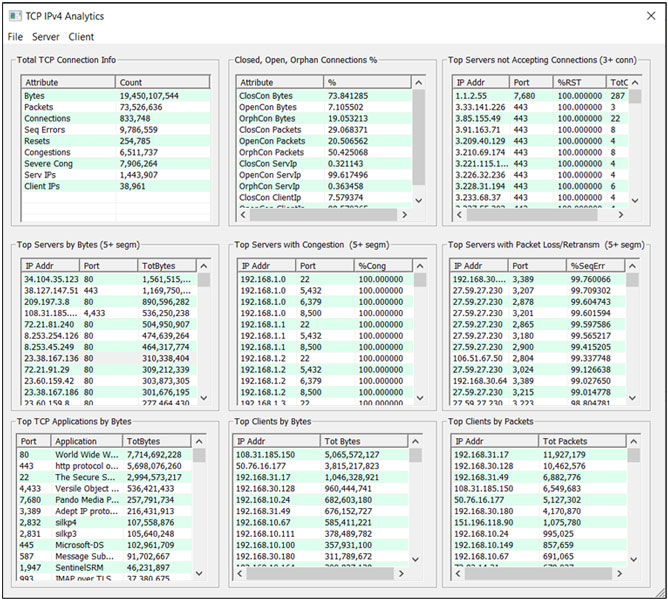
Task: Click vertical scrollbar thumb in Closed, Open, Orphan list
Action: 419,137
